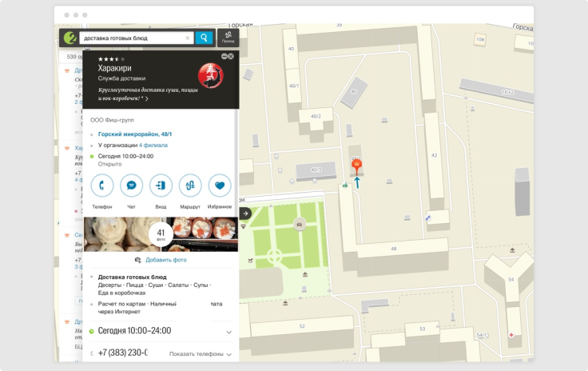
Task: Click the Харакири company name heading
Action: pyautogui.click(x=114, y=68)
